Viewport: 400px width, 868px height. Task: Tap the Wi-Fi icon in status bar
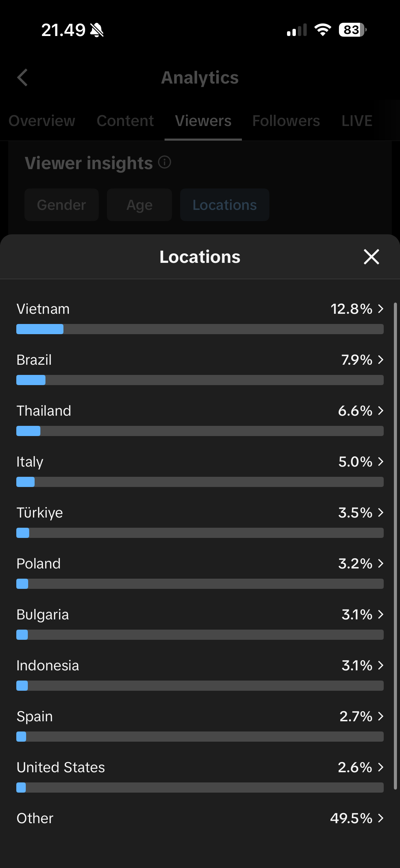point(323,30)
